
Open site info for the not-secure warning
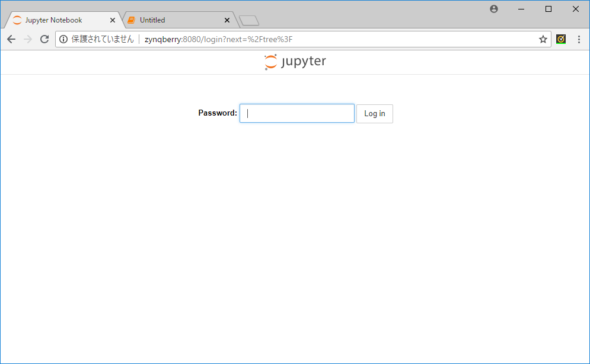(64, 39)
